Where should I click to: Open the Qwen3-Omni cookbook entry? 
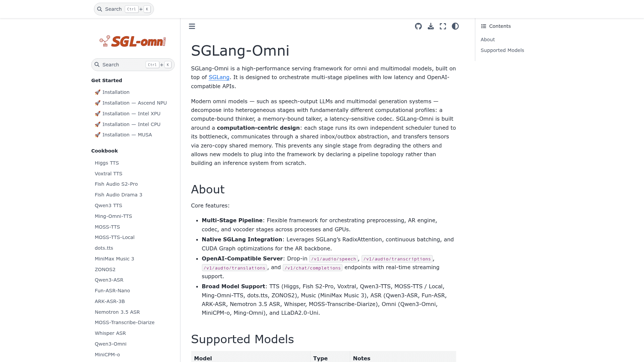[x=110, y=344]
